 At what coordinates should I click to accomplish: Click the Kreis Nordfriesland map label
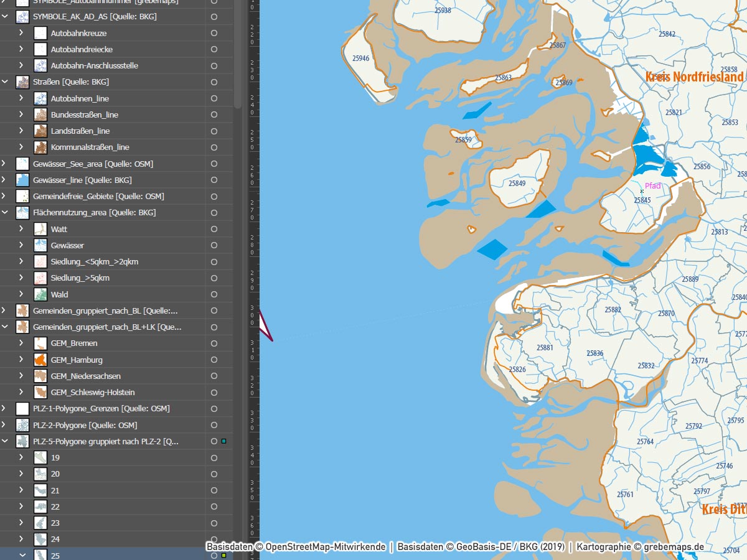click(694, 77)
